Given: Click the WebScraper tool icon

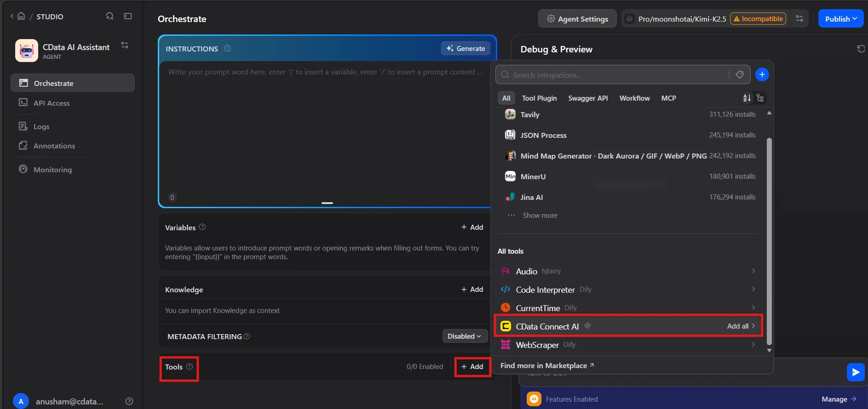Looking at the screenshot, I should tap(506, 345).
